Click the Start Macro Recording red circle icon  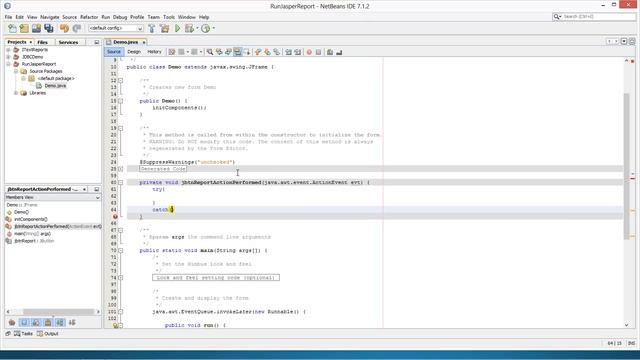click(x=309, y=52)
